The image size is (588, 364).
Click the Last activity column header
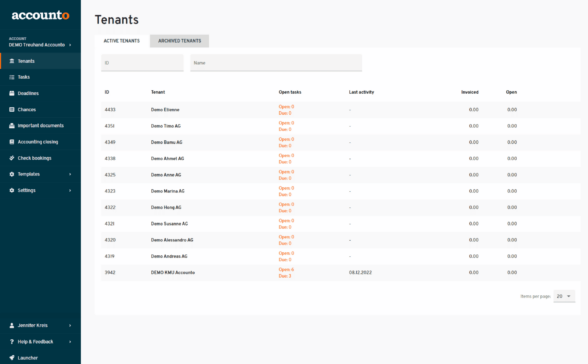click(362, 92)
